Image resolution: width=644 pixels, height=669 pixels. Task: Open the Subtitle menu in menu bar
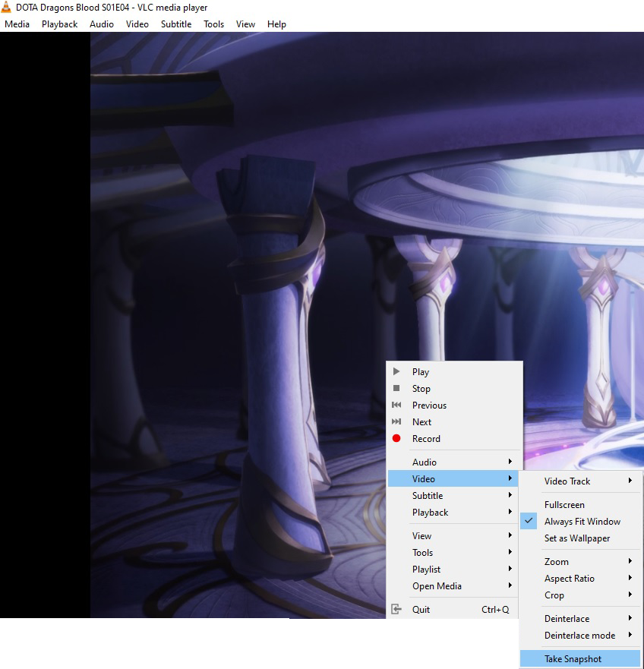176,24
